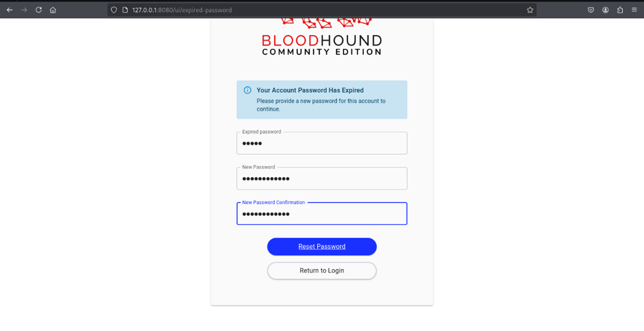Click the info icon in the alert
644x331 pixels.
[x=248, y=90]
